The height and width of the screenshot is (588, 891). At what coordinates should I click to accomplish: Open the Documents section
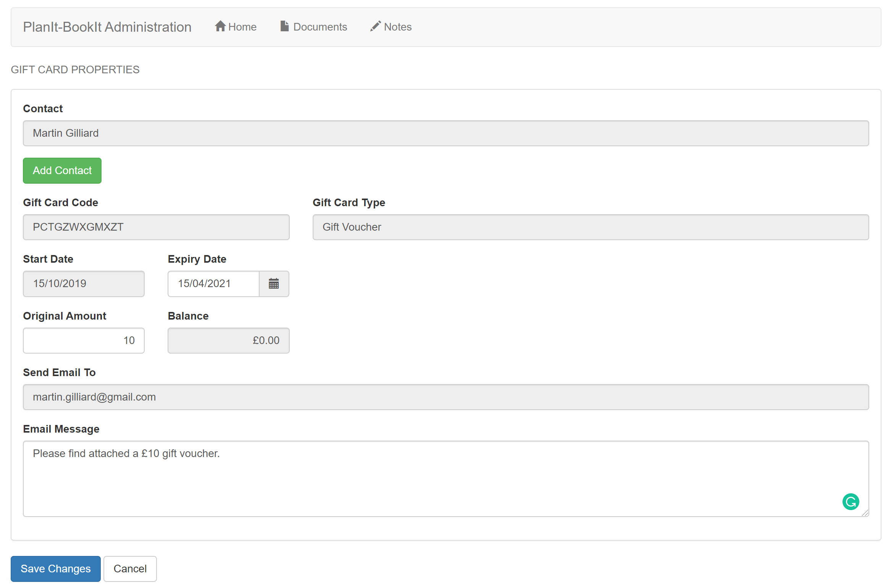(x=313, y=27)
